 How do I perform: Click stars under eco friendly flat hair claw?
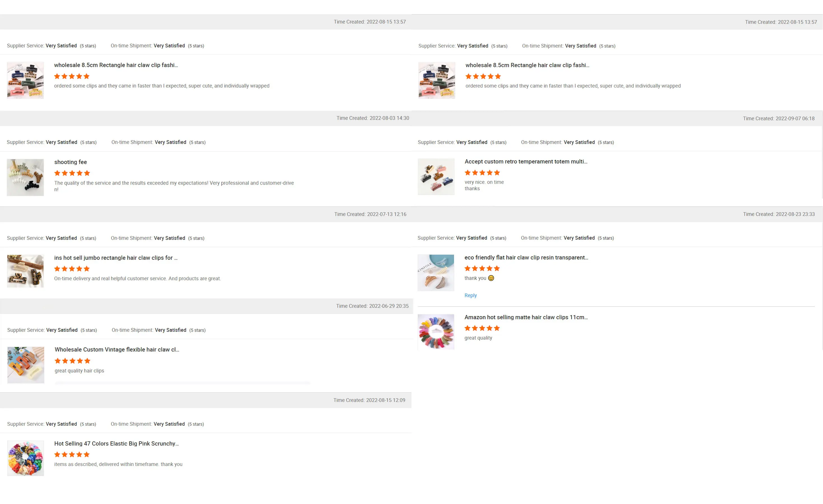[482, 268]
